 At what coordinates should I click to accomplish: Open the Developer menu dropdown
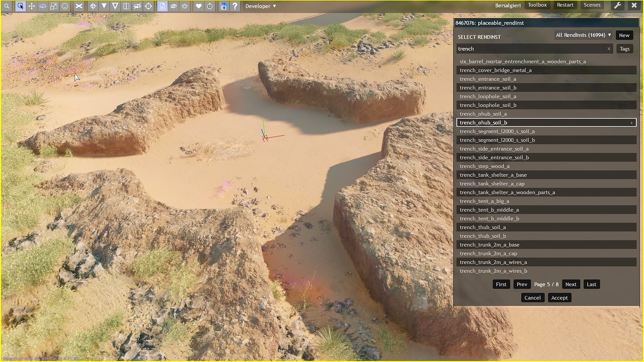(x=260, y=6)
